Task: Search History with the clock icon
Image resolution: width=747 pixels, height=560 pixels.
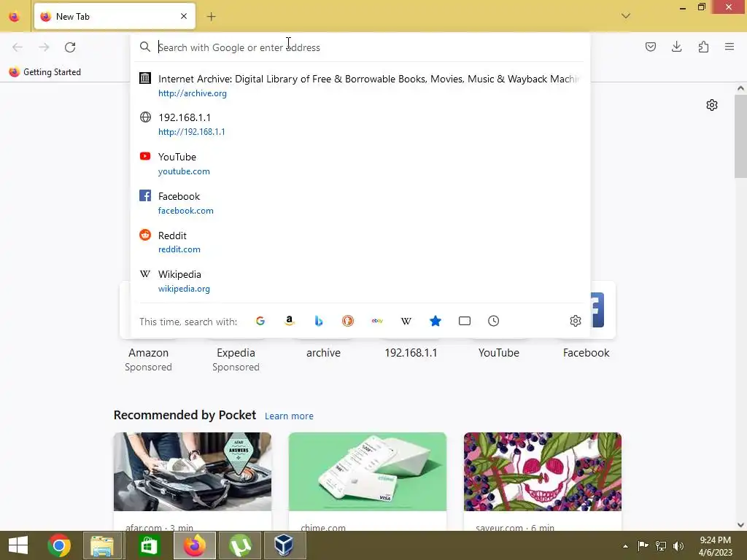Action: (494, 321)
